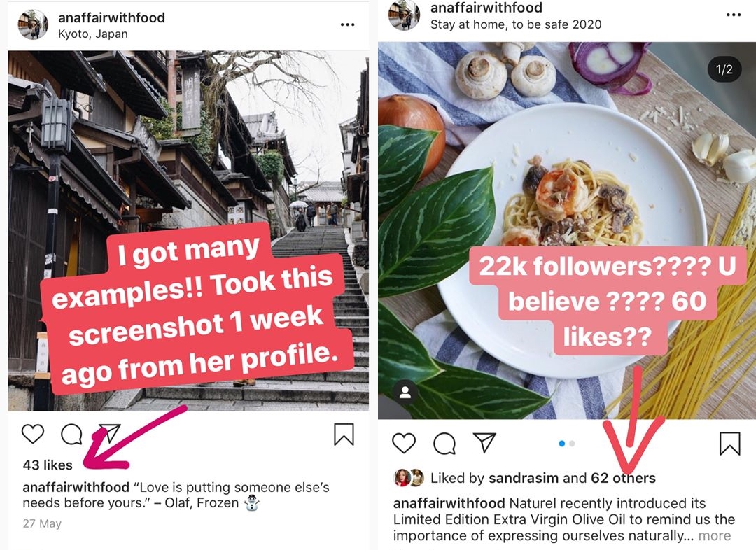Tap the carousel page dots indicator
This screenshot has width=756, height=550.
(567, 444)
